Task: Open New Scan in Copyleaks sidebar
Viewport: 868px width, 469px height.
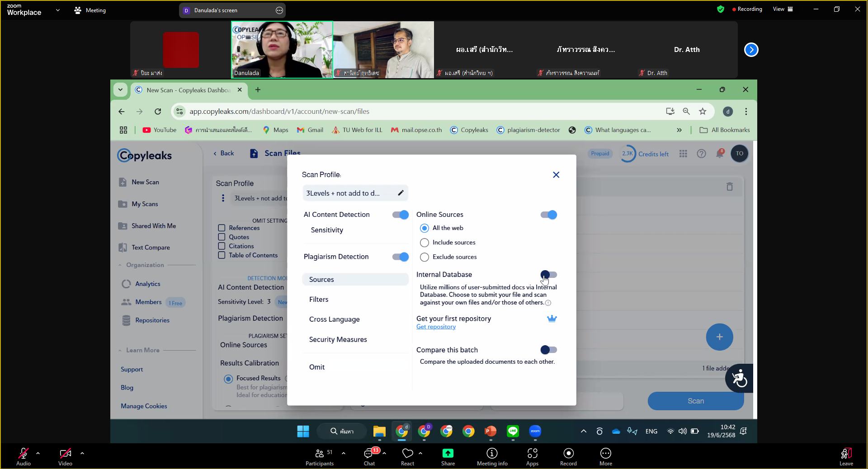Action: [x=145, y=182]
